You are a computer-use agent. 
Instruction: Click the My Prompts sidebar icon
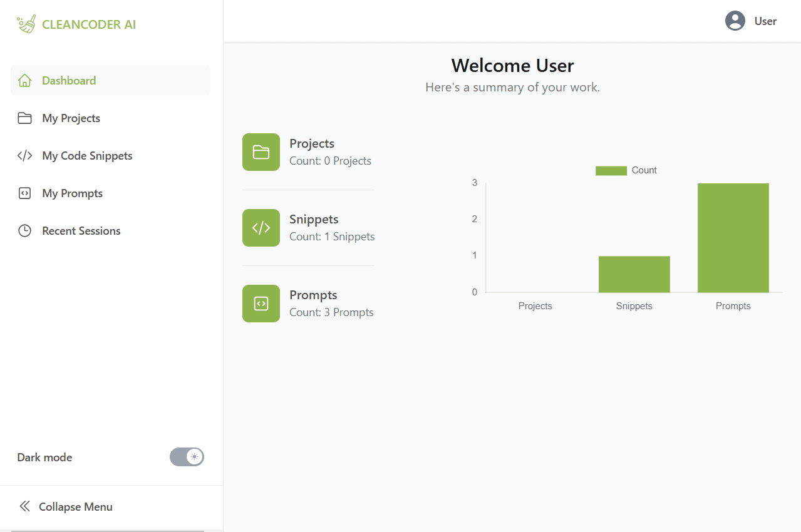24,193
